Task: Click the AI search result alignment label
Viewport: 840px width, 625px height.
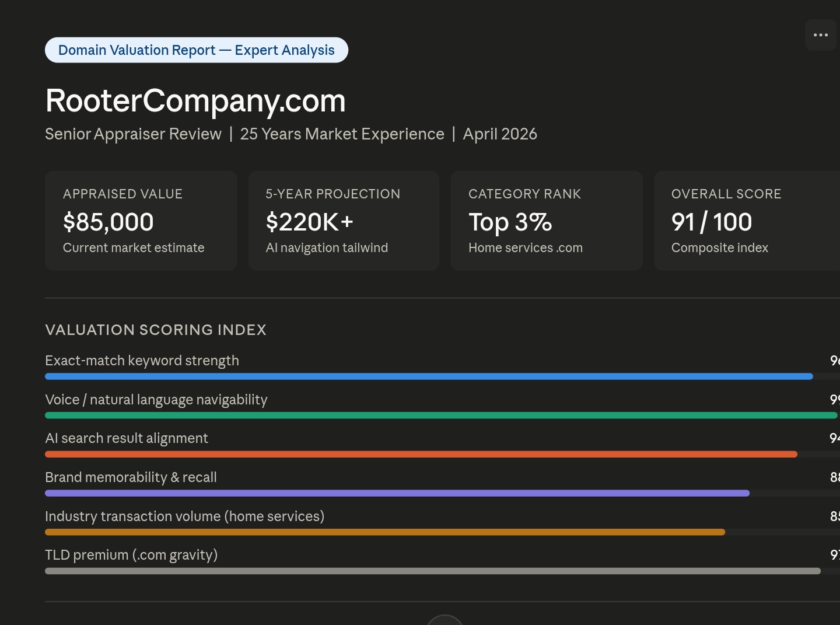Action: tap(126, 438)
